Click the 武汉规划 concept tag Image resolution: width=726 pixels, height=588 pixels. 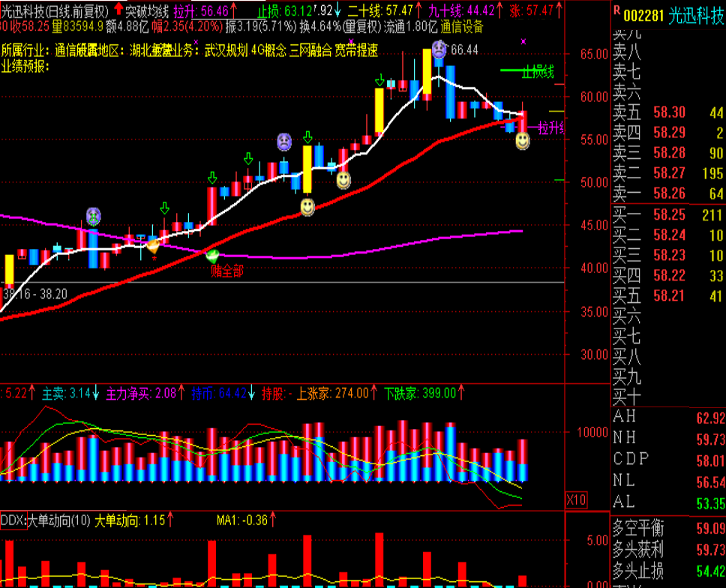pos(226,50)
